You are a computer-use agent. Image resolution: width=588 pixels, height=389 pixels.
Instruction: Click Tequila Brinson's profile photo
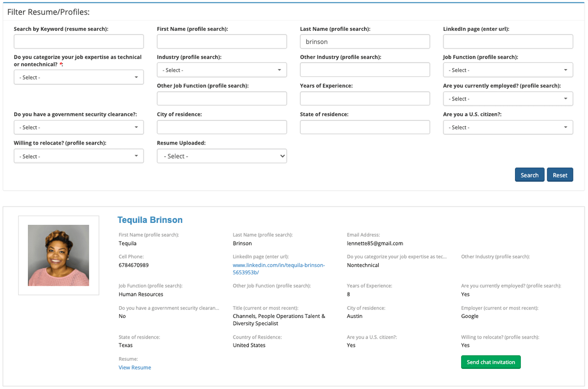point(58,255)
